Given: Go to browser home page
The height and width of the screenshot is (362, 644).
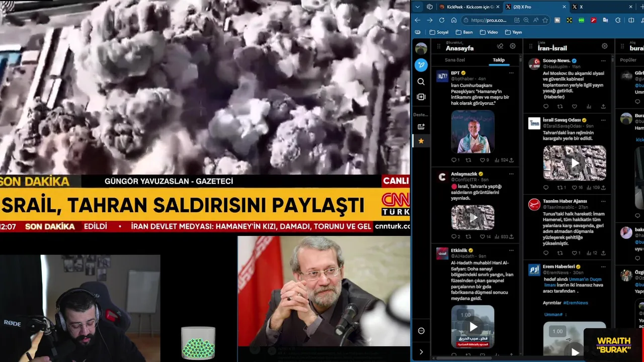Looking at the screenshot, I should (454, 20).
